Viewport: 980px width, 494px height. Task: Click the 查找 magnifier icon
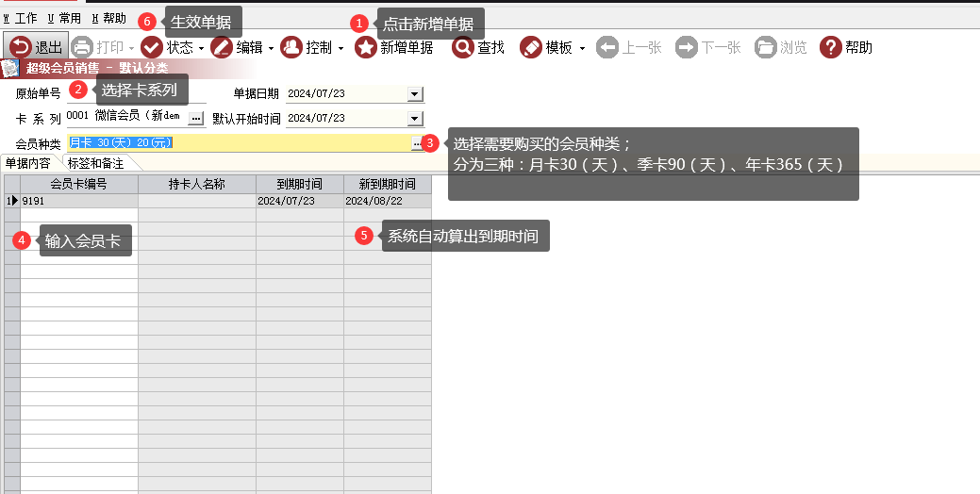(463, 47)
